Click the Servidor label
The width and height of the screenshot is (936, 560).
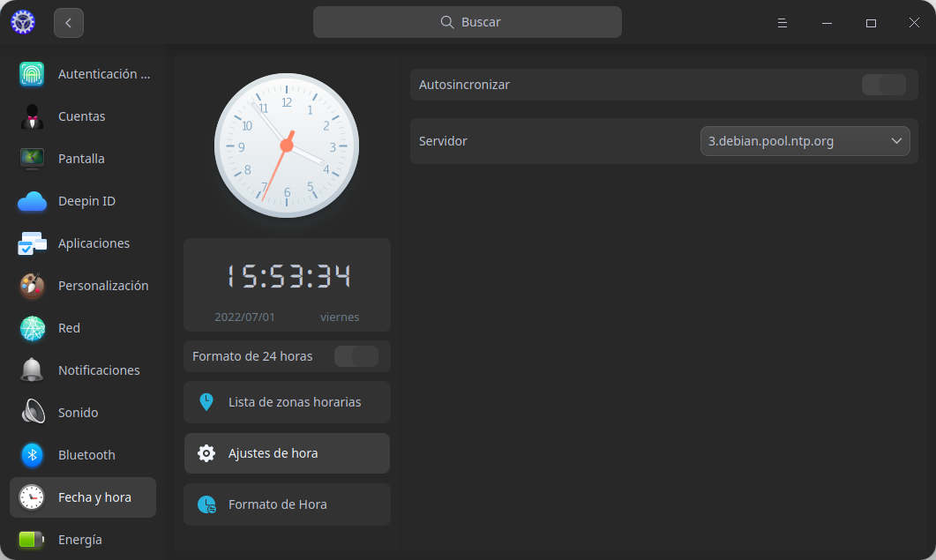443,141
